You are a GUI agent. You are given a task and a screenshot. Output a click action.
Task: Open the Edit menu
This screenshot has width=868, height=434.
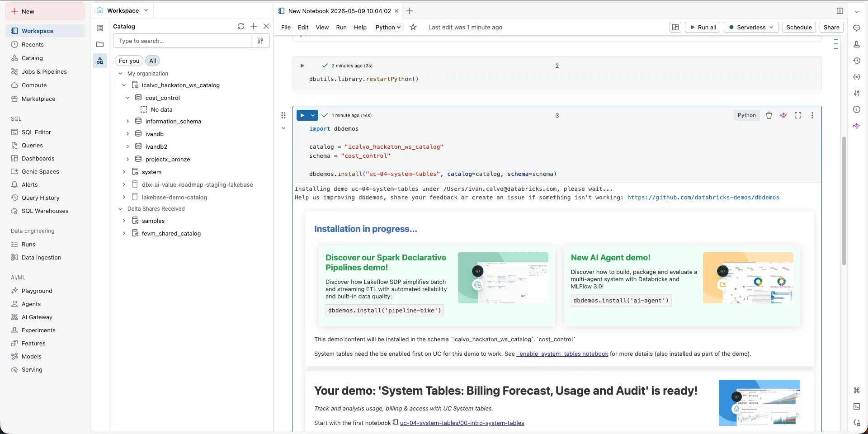(303, 27)
